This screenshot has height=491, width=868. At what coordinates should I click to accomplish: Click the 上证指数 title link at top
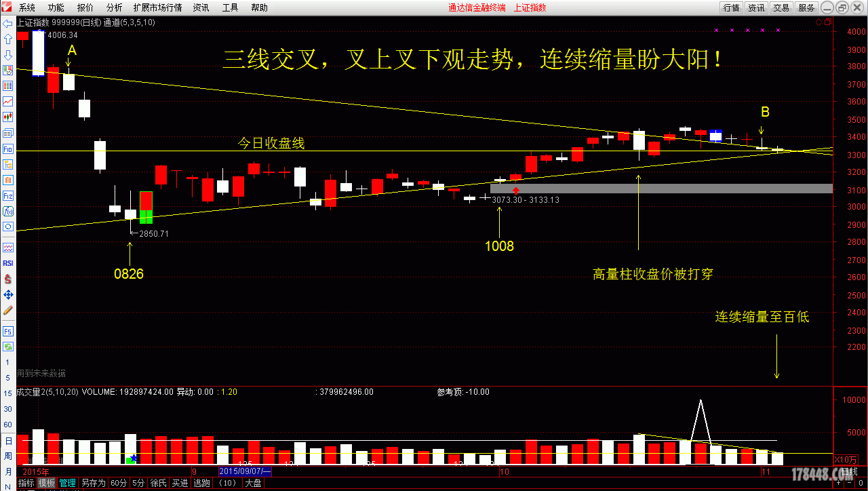[x=530, y=8]
